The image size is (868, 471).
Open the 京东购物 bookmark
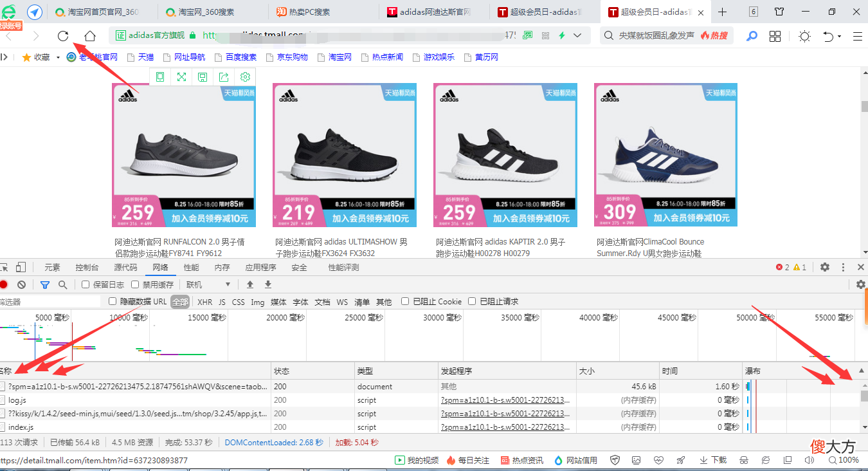(286, 57)
